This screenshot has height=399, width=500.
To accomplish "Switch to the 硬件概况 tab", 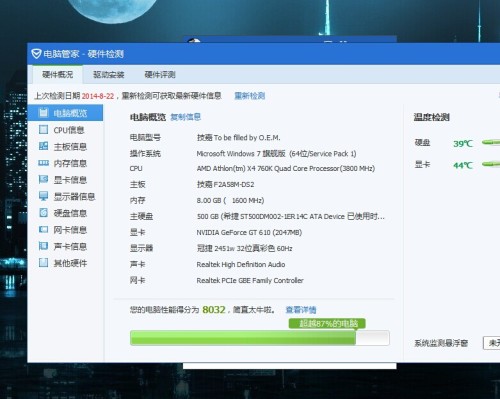I will [x=58, y=74].
